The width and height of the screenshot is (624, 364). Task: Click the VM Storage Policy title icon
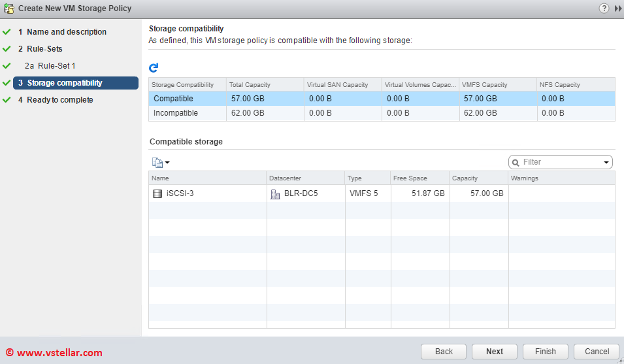click(8, 8)
